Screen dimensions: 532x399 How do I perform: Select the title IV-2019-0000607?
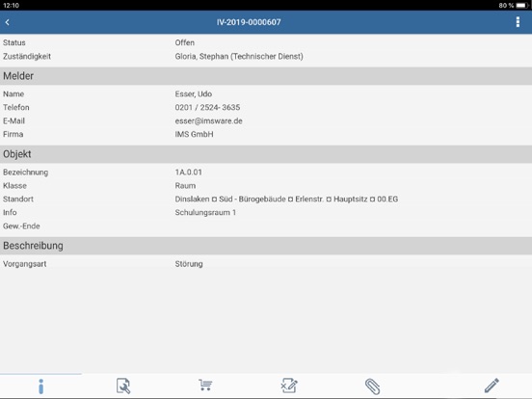(x=249, y=22)
